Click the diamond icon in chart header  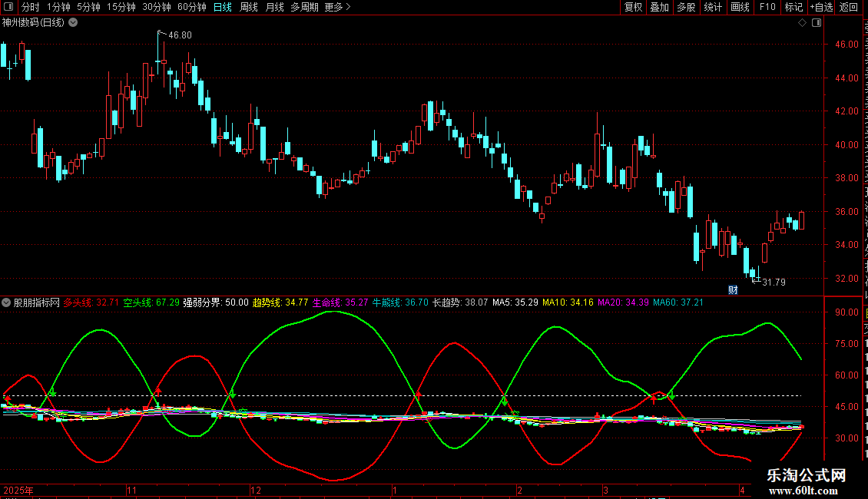(802, 23)
